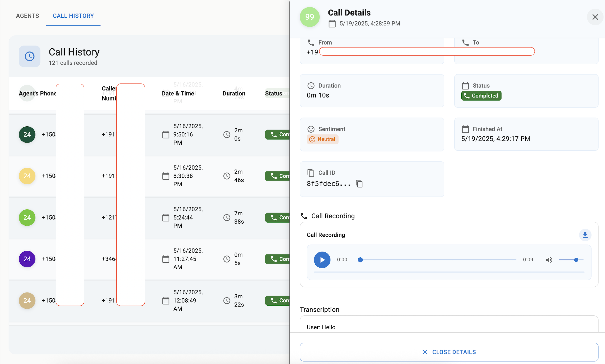Click the Agent's Phone column header
Screen dimensions: 605x364
[x=37, y=94]
